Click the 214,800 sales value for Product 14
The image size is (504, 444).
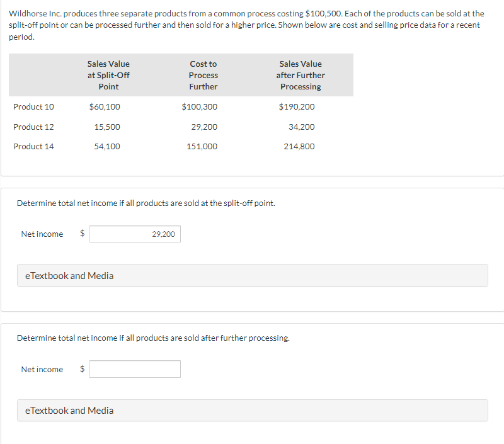299,146
